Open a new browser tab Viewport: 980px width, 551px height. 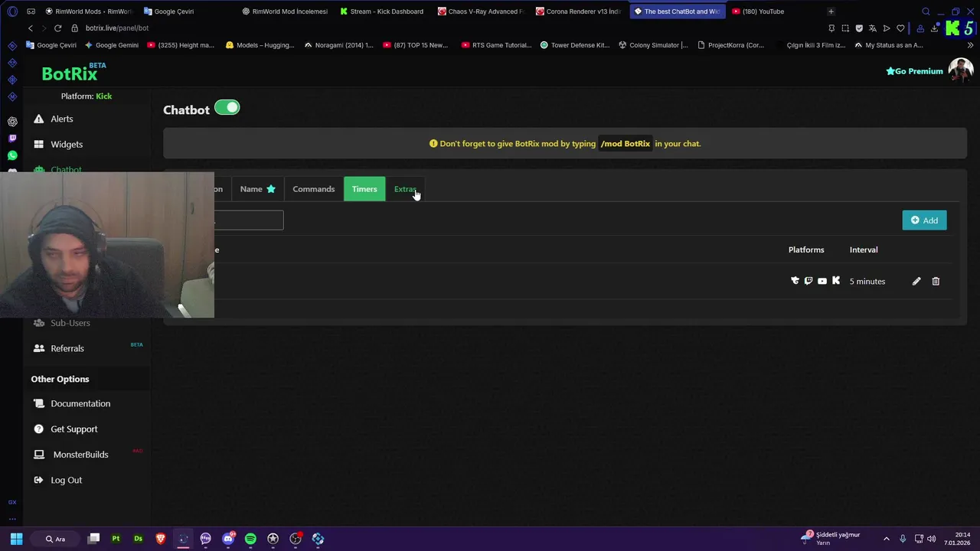831,11
